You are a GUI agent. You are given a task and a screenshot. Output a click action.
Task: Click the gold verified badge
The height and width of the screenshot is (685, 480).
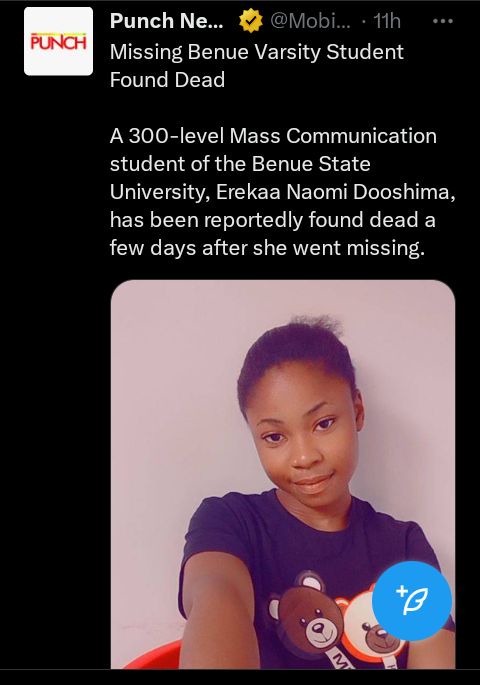(251, 21)
